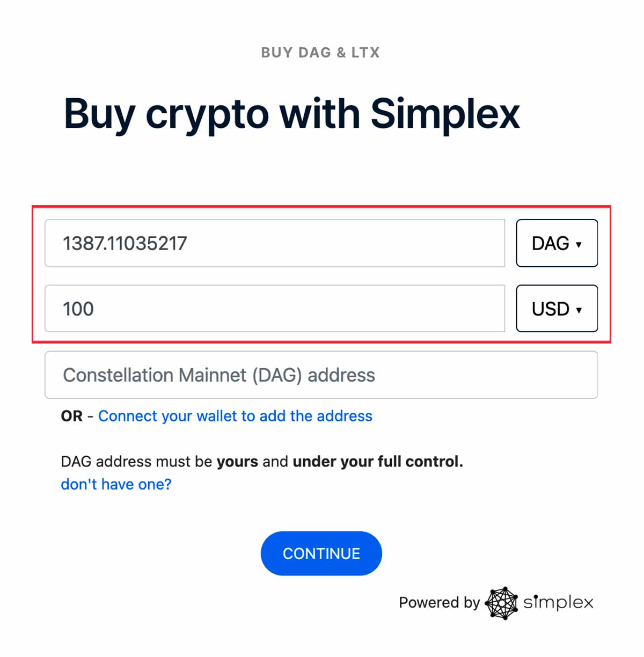This screenshot has width=644, height=657.
Task: Click the bold 'OR' text
Action: click(72, 416)
